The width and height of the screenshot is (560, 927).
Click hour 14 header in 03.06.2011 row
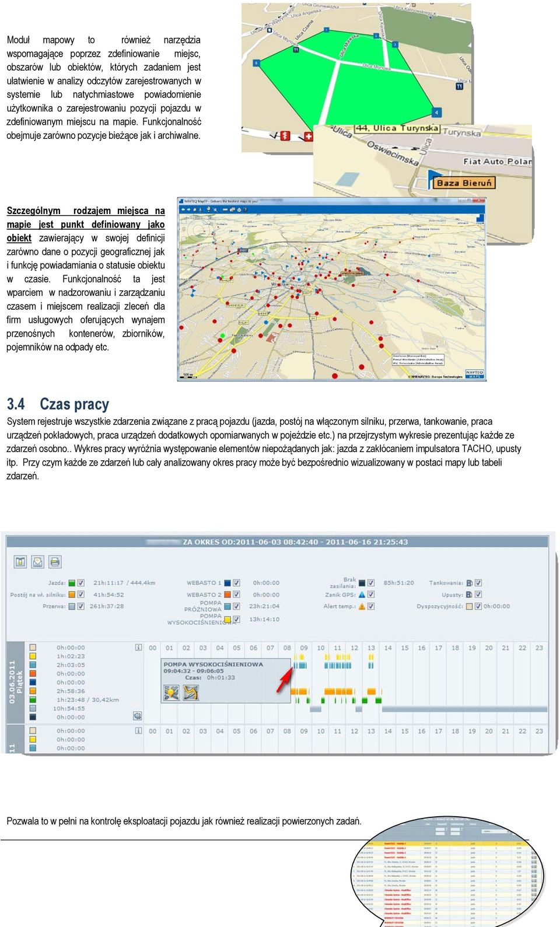pyautogui.click(x=388, y=648)
